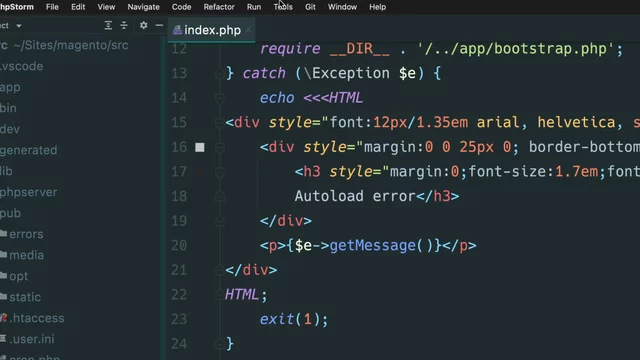
Task: Select the errors folder
Action: [26, 234]
